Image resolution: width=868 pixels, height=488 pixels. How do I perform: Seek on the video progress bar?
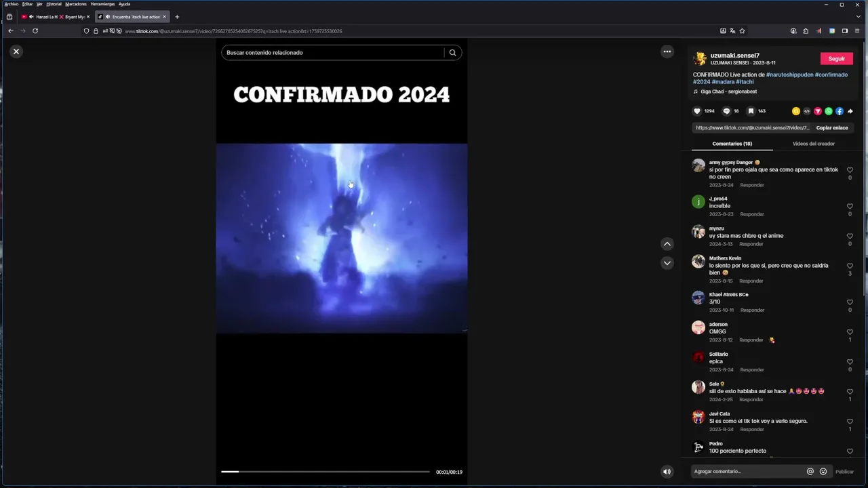[325, 472]
